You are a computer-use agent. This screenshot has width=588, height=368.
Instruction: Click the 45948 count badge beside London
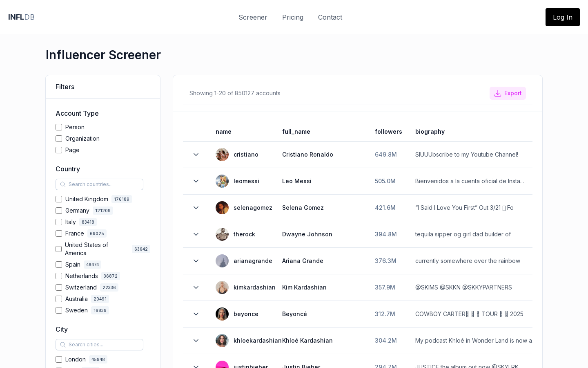click(98, 359)
